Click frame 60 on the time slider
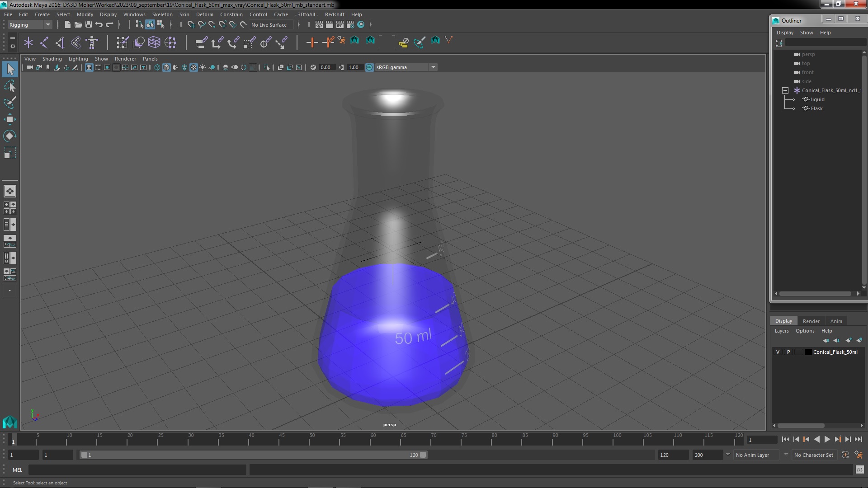Viewport: 868px width, 488px height. point(373,439)
